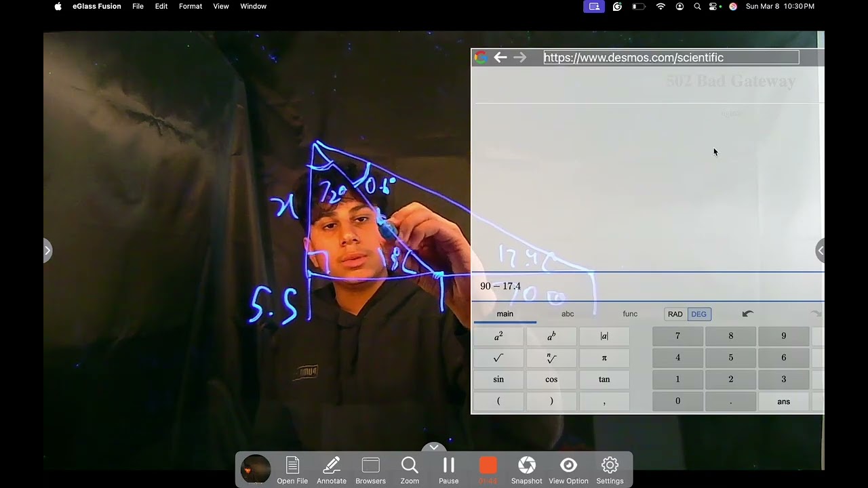This screenshot has width=868, height=488.
Task: Insert the absolute value key
Action: tap(604, 336)
